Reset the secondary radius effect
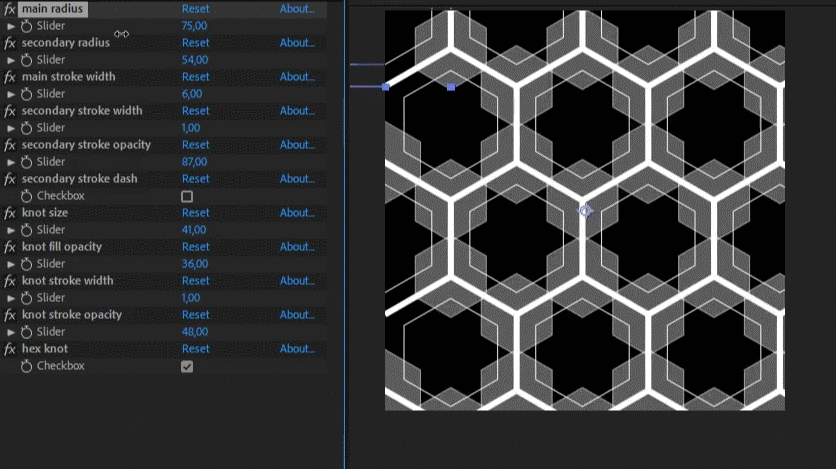The height and width of the screenshot is (469, 836). point(196,43)
